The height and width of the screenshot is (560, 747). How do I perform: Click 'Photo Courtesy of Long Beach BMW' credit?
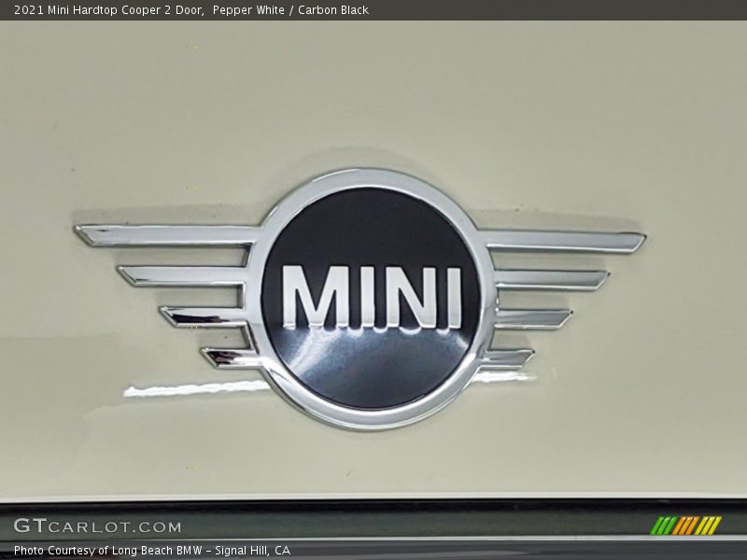click(108, 551)
